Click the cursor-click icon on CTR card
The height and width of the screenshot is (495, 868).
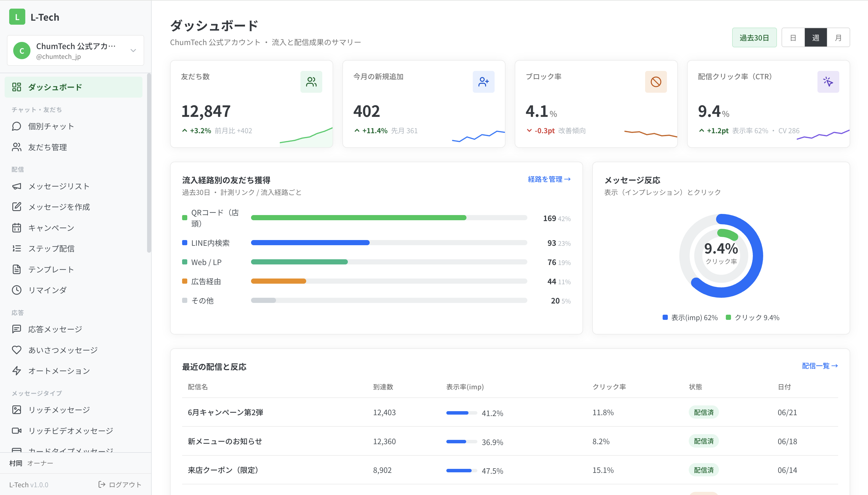click(x=828, y=82)
